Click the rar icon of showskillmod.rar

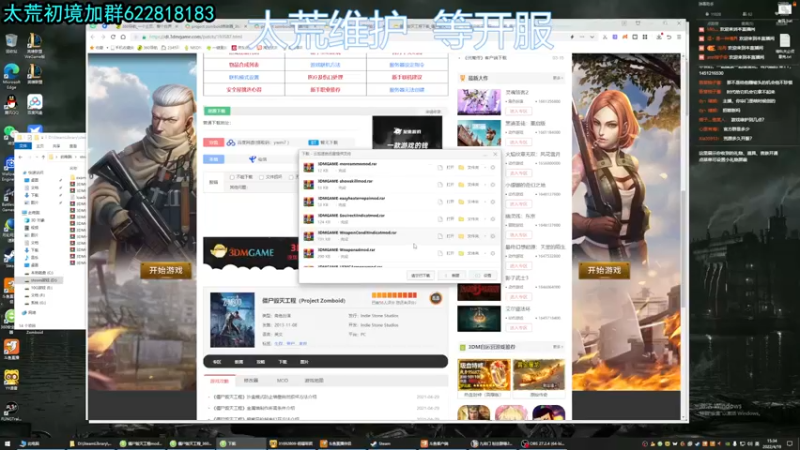coord(309,185)
